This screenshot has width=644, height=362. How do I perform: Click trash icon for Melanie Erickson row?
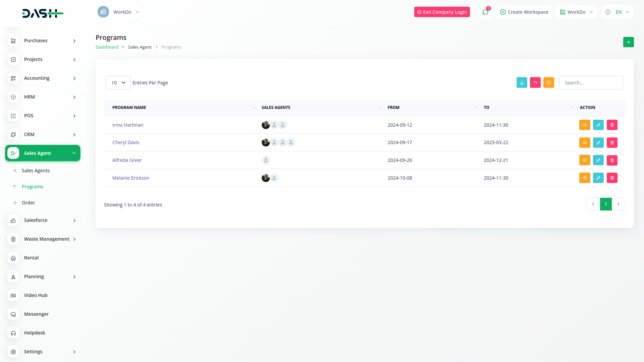click(x=612, y=178)
